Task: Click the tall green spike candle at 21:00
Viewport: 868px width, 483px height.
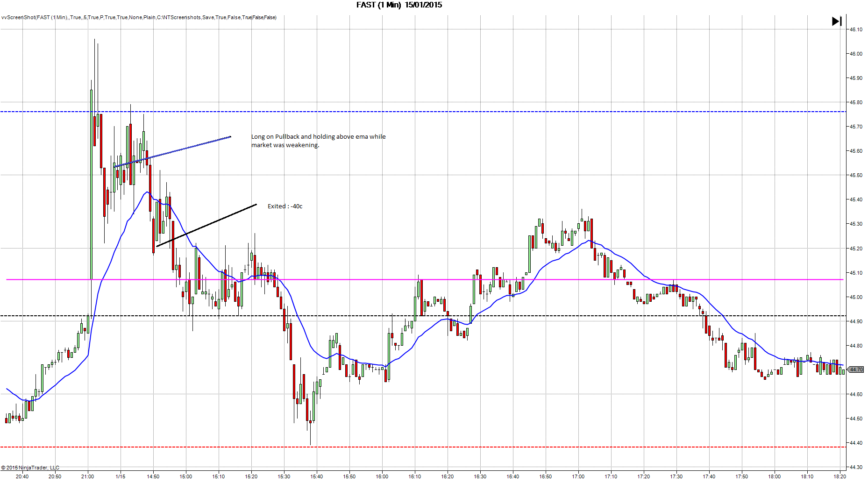Action: [91, 185]
